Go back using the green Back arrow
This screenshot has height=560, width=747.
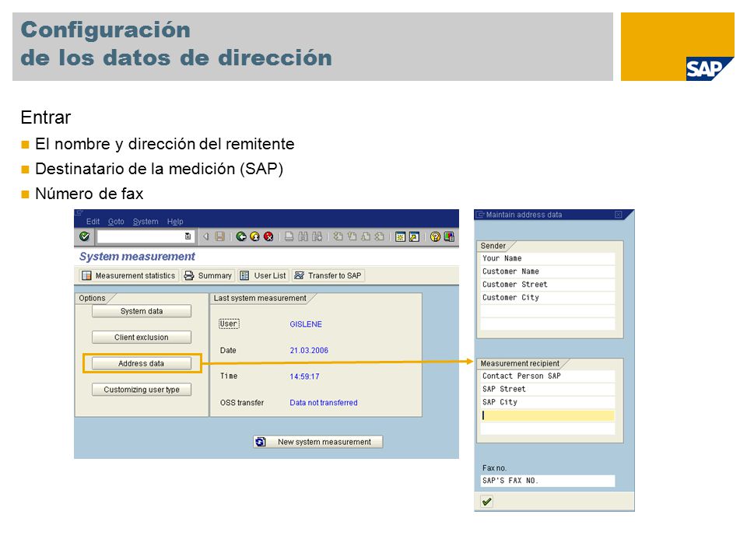tap(241, 236)
